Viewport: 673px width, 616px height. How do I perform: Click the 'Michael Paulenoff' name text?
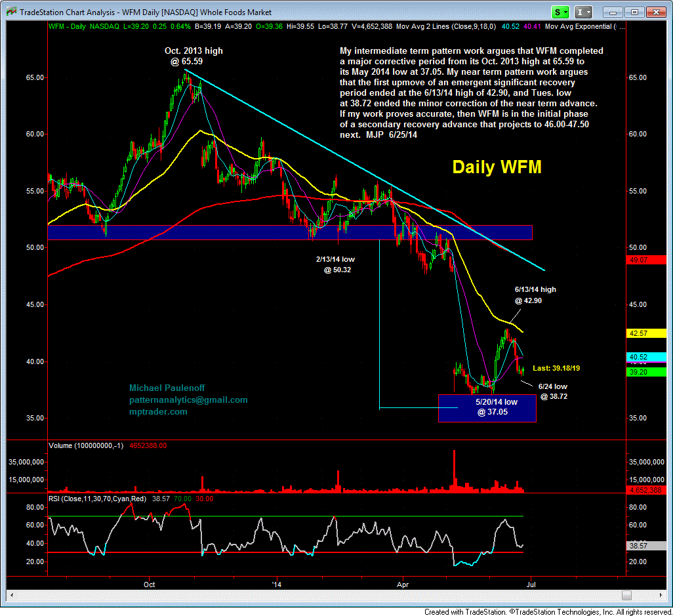[x=167, y=388]
